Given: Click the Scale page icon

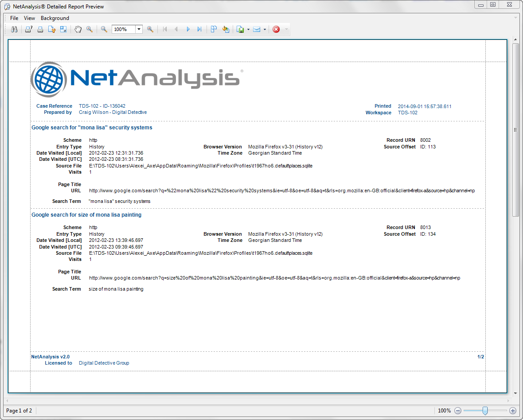Looking at the screenshot, I should tap(63, 29).
